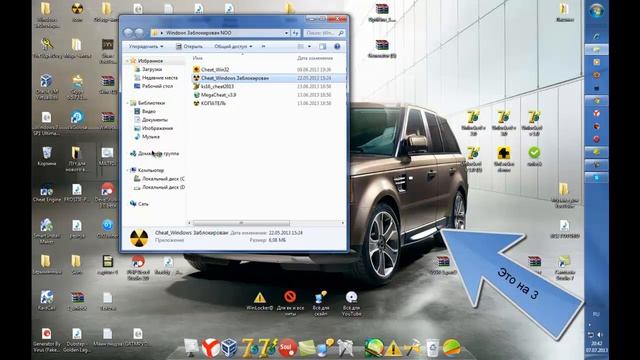Select the Всё для скайп desktop icon
Viewport: 640px width, 360px height.
tap(321, 304)
